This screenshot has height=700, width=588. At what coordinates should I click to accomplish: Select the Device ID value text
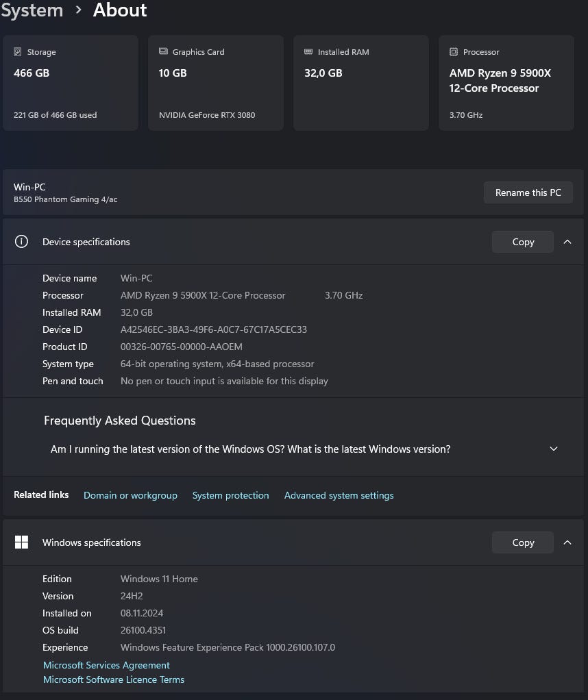click(213, 329)
